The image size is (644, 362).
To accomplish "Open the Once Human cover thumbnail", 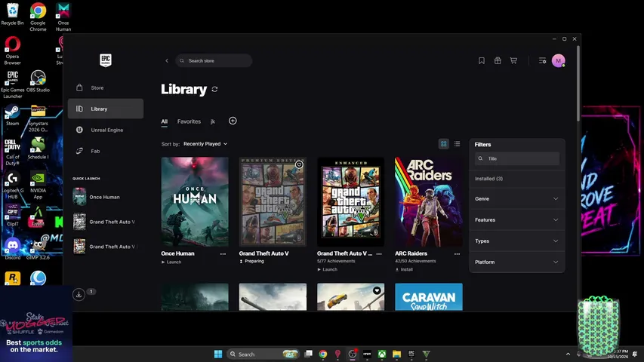I will [195, 202].
